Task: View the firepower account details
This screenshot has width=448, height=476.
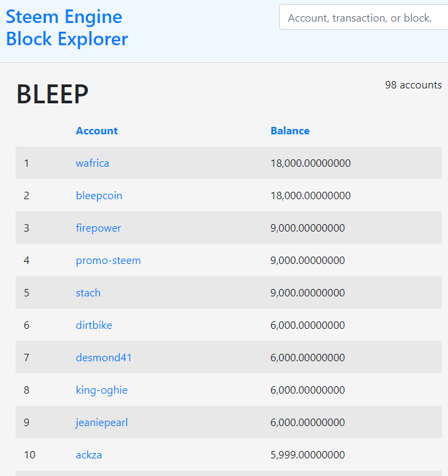Action: tap(98, 228)
